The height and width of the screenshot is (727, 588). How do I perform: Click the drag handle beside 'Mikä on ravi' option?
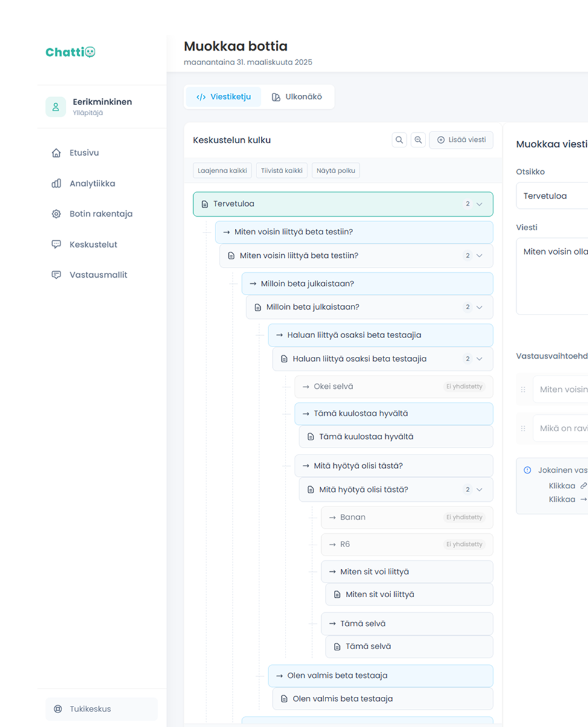pos(523,428)
